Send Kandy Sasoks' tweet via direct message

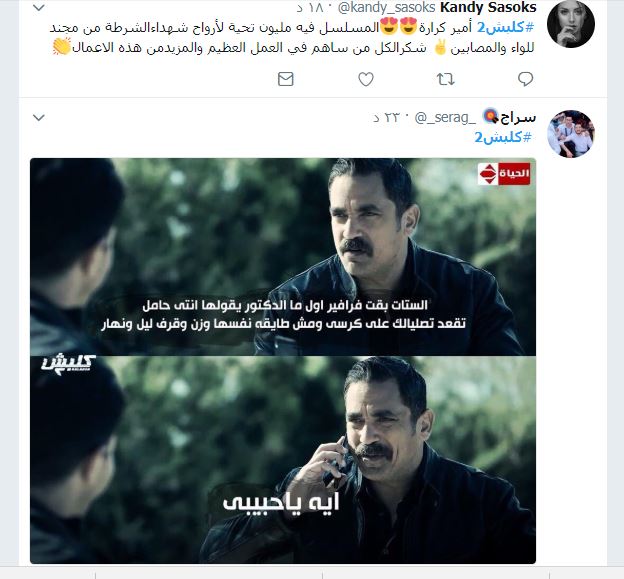285,79
